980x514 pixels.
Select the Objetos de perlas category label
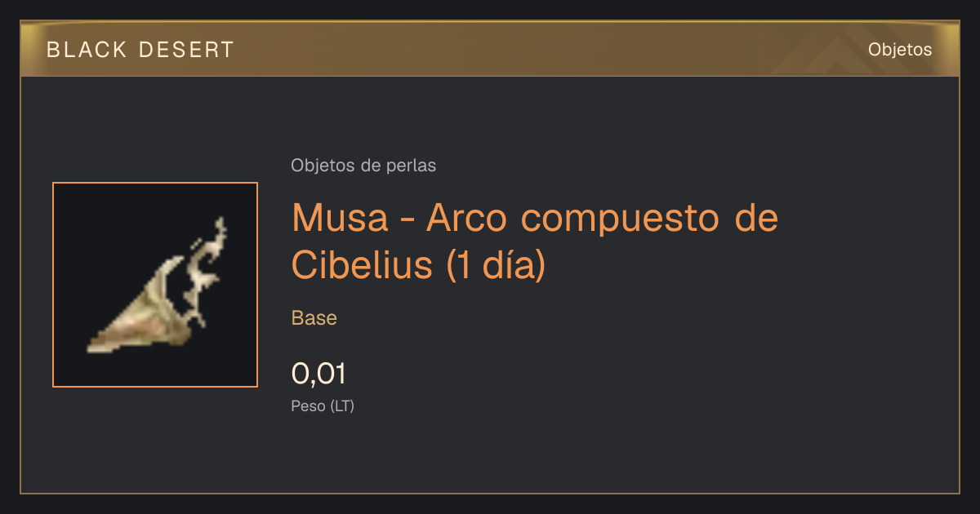pos(363,166)
